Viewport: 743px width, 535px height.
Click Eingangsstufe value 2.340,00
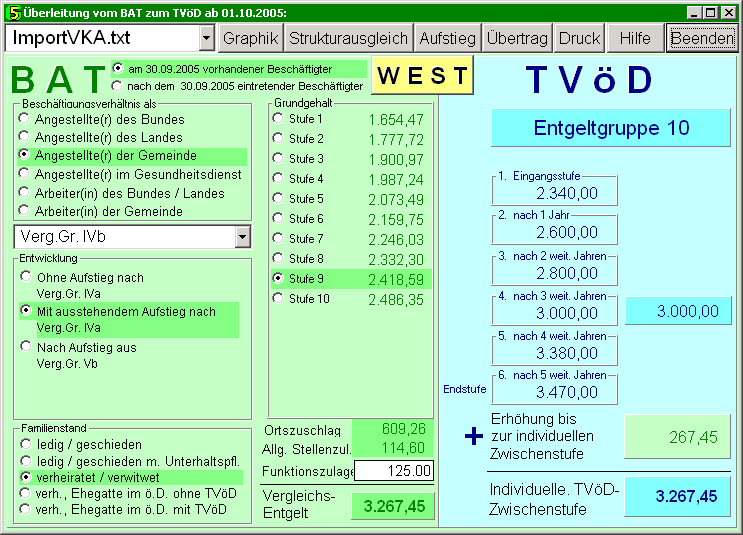(x=567, y=193)
